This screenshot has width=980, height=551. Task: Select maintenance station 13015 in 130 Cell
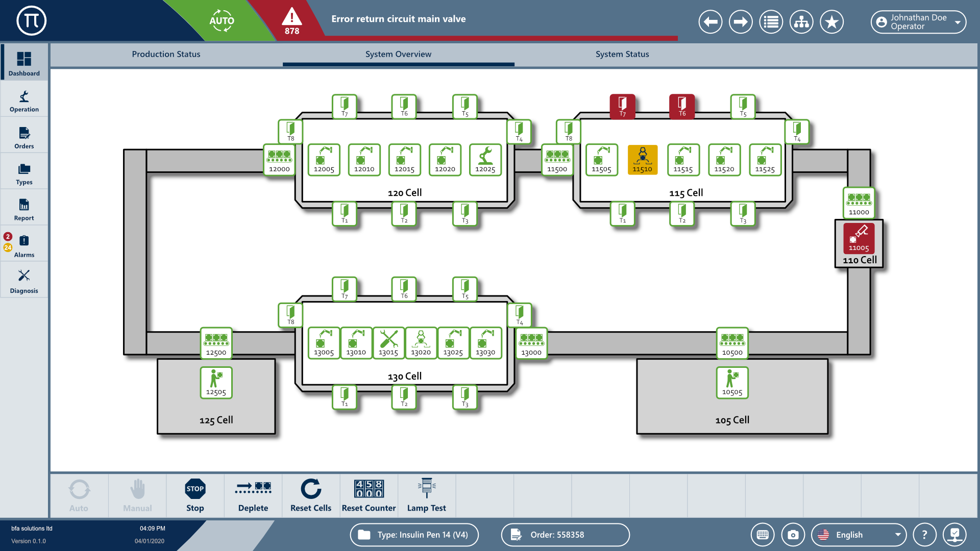(388, 343)
